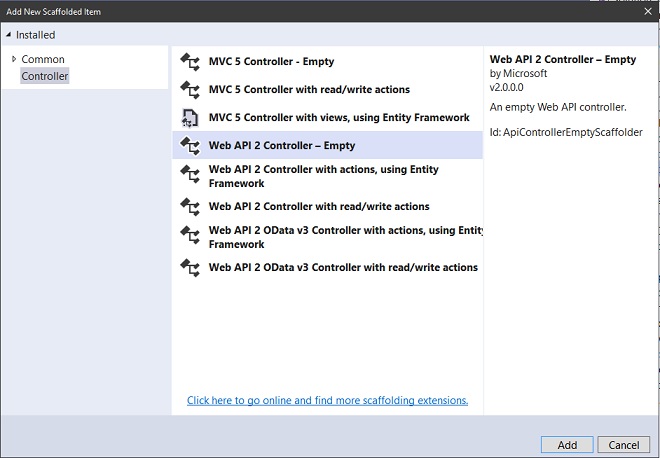The height and width of the screenshot is (458, 660).
Task: Click the MVC 5 Controller - Empty icon
Action: (190, 62)
